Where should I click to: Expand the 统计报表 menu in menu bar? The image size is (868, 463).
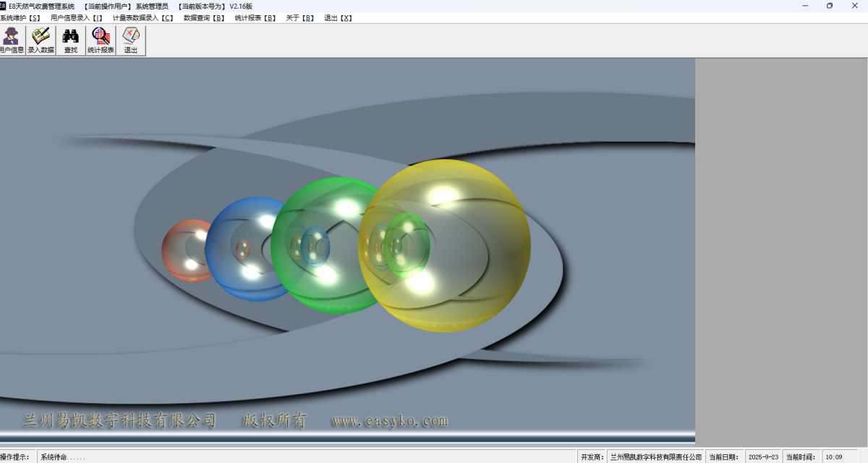click(255, 18)
